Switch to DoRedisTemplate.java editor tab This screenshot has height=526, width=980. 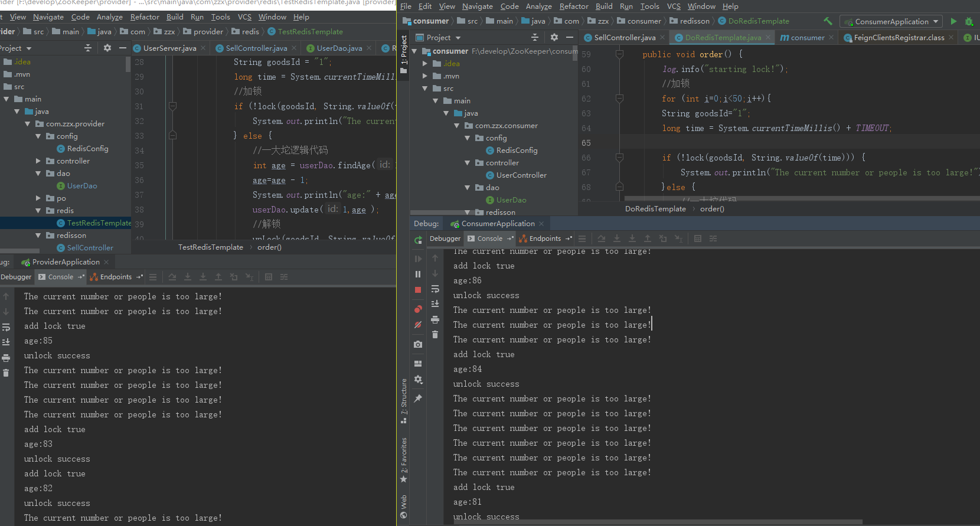coord(723,37)
